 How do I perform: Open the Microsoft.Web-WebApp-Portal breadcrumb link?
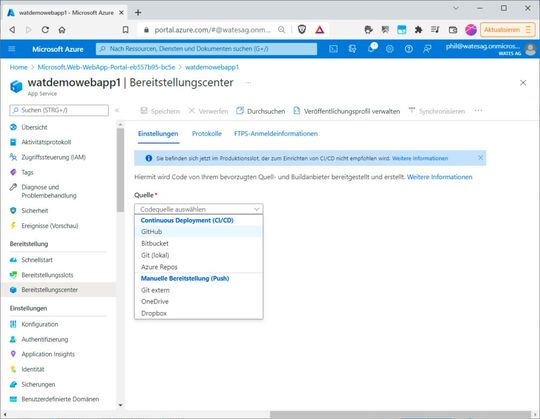tap(106, 67)
